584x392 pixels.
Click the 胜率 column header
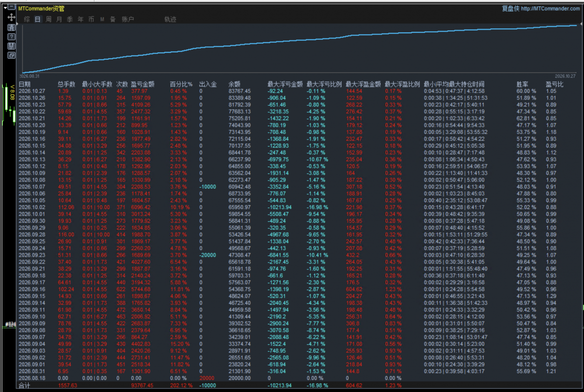point(522,84)
